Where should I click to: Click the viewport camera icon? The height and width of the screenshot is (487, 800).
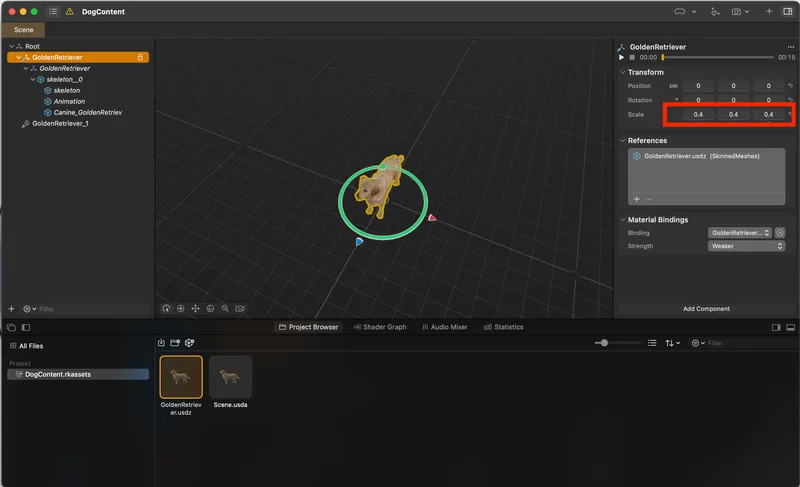pos(240,309)
